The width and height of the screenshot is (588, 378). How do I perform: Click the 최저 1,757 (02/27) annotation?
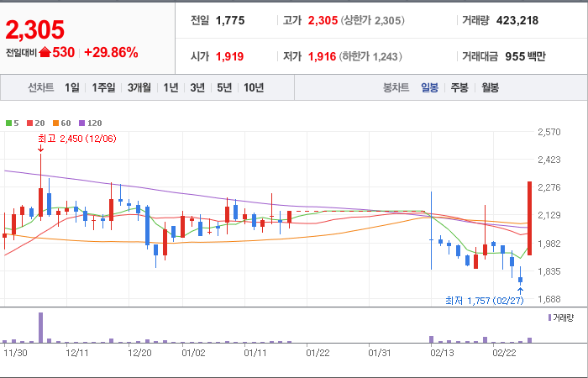coord(484,301)
